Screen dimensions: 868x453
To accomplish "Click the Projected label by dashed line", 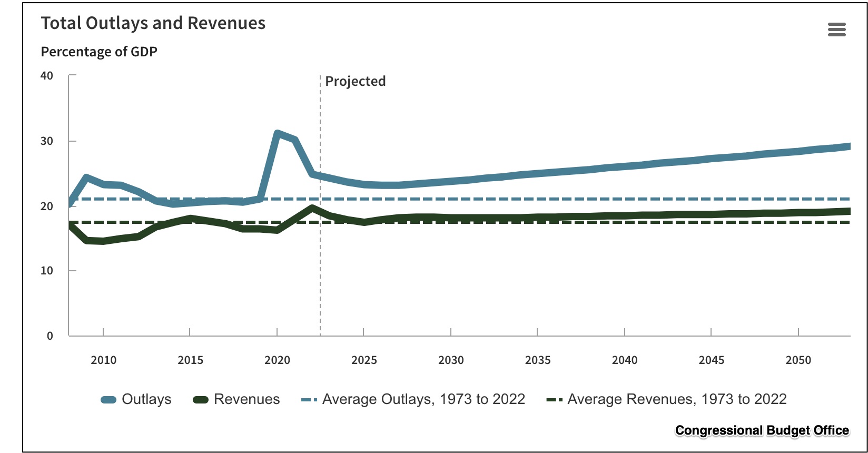I will click(356, 81).
